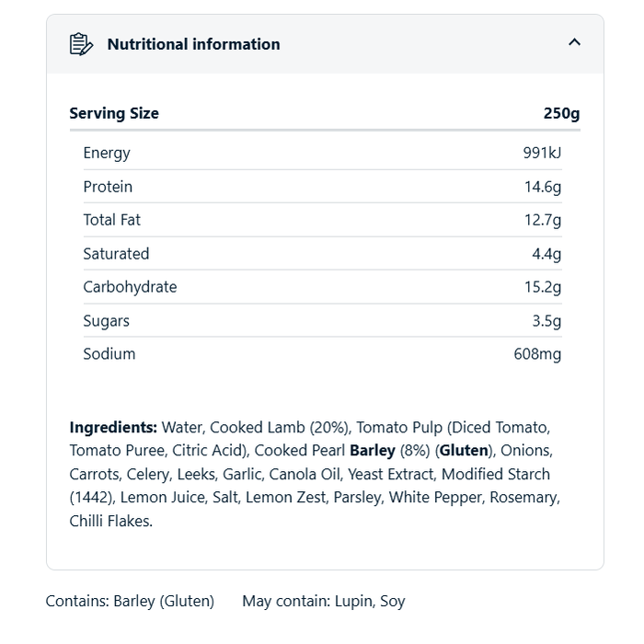
Task: Select the Total Fat row label
Action: (111, 220)
